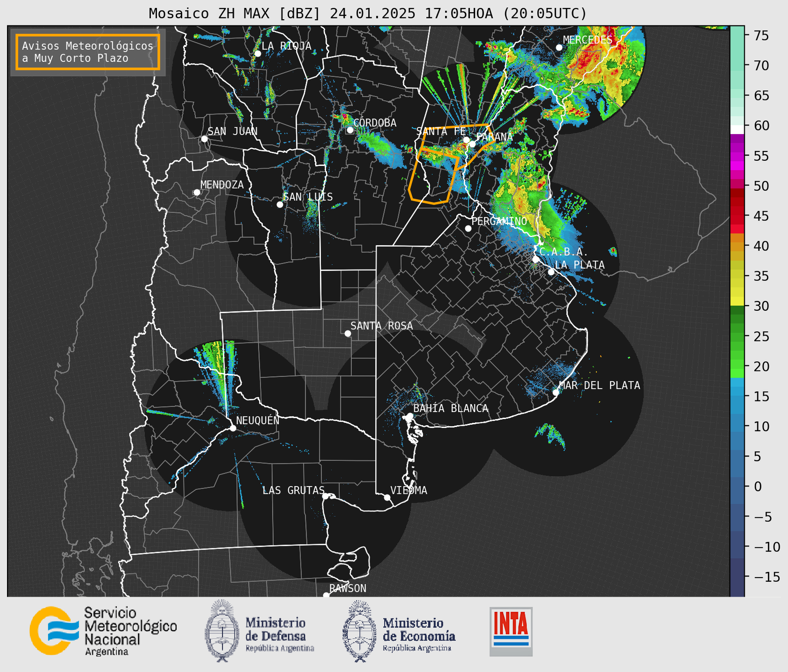
Task: Click the Servicio Meteorológico Nacional logo
Action: tap(103, 631)
